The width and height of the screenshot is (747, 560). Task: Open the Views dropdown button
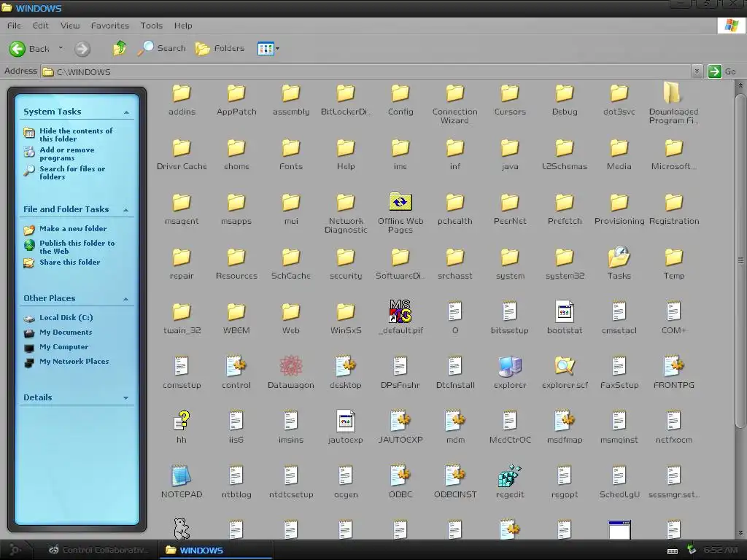(268, 48)
